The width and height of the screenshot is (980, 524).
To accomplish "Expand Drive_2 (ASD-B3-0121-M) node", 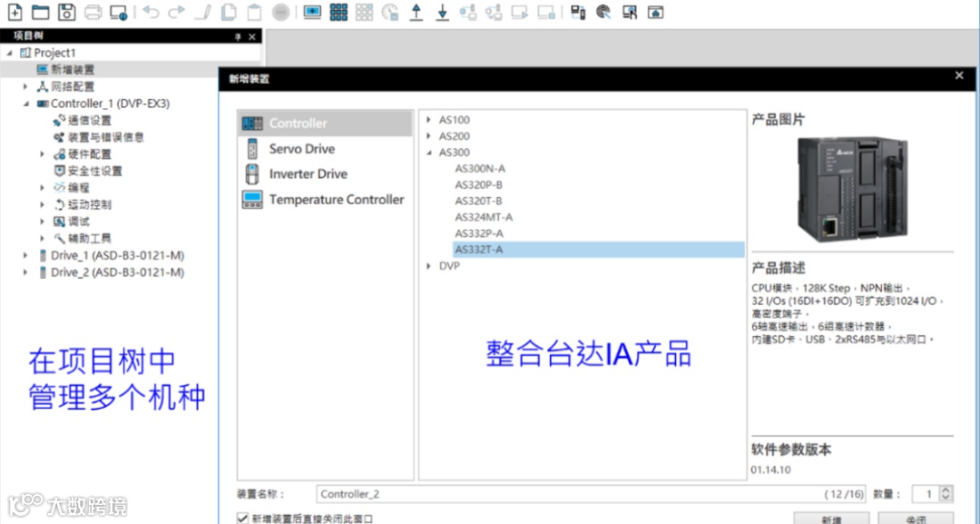I will [25, 272].
